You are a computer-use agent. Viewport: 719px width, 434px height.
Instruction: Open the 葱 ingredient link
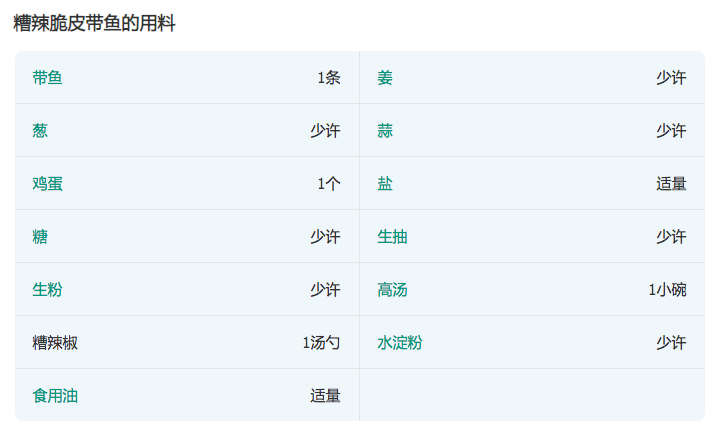coord(40,131)
